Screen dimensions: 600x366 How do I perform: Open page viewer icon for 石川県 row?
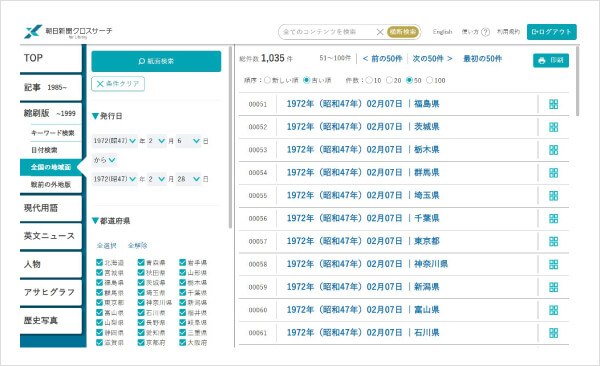(553, 333)
